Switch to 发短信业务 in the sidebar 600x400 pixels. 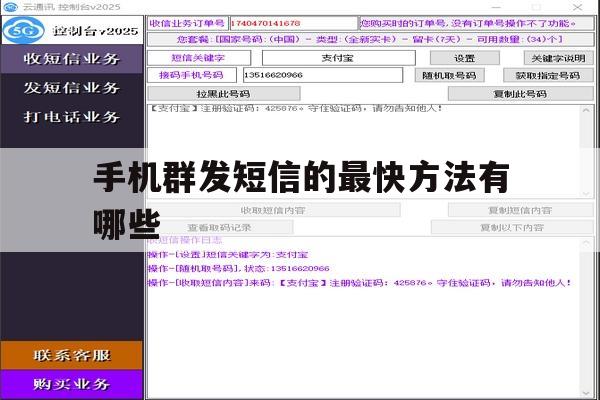pos(72,88)
